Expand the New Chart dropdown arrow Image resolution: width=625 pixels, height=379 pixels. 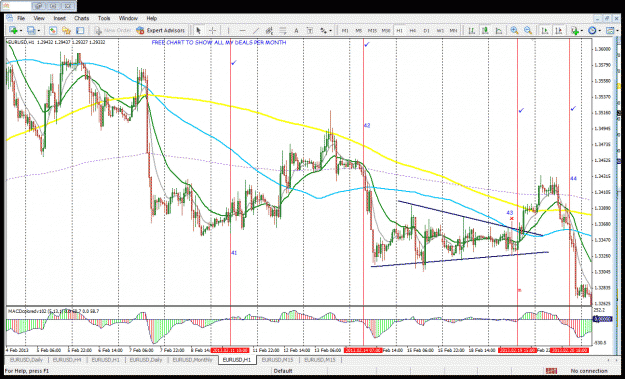(21, 31)
